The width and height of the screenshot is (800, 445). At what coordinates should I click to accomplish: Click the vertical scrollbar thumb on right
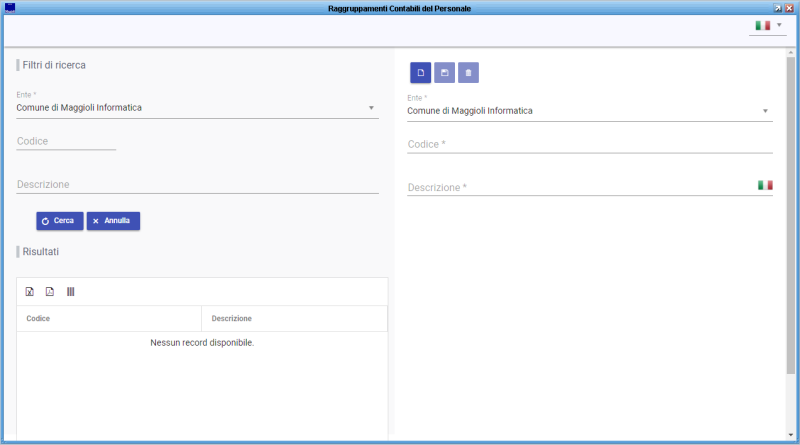point(790,214)
